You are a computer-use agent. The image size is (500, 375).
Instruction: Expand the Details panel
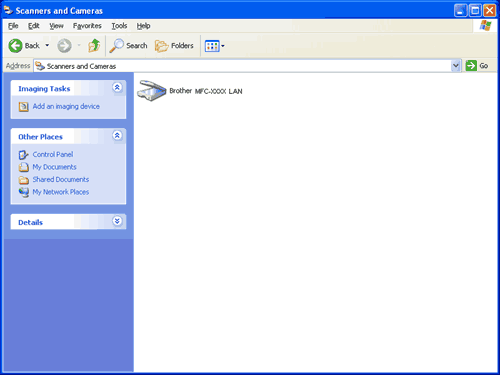[117, 221]
